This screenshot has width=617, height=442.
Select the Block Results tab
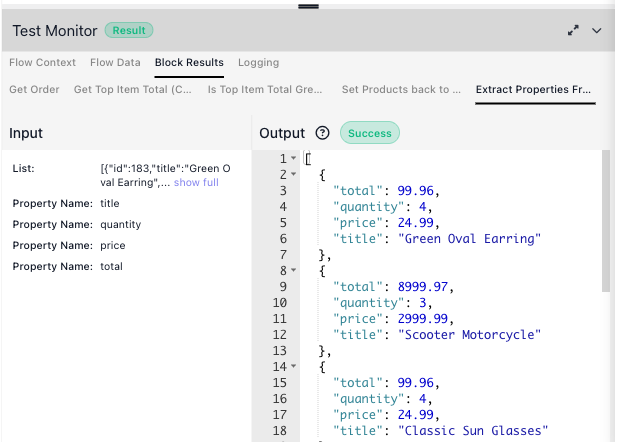(189, 63)
